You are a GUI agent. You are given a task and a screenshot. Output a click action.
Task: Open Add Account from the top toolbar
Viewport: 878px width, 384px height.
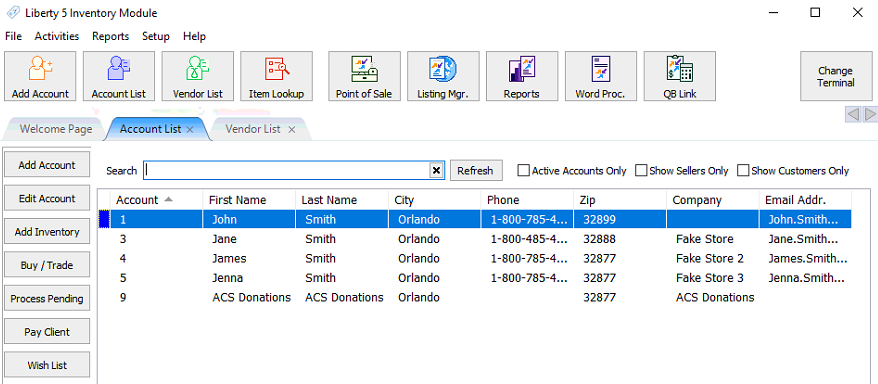click(40, 76)
